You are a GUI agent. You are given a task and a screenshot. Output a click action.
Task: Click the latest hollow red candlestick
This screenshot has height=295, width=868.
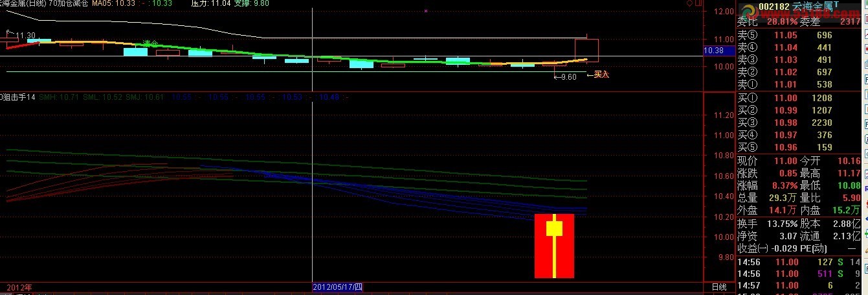coord(586,49)
